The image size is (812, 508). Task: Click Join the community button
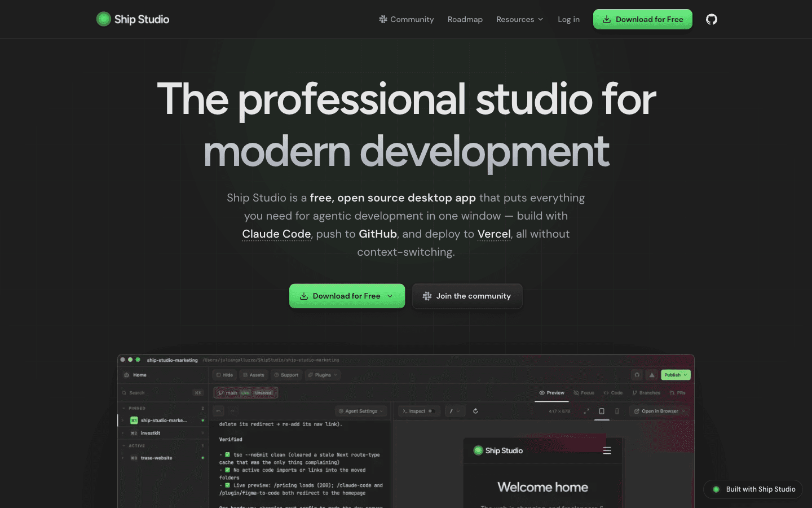[467, 296]
